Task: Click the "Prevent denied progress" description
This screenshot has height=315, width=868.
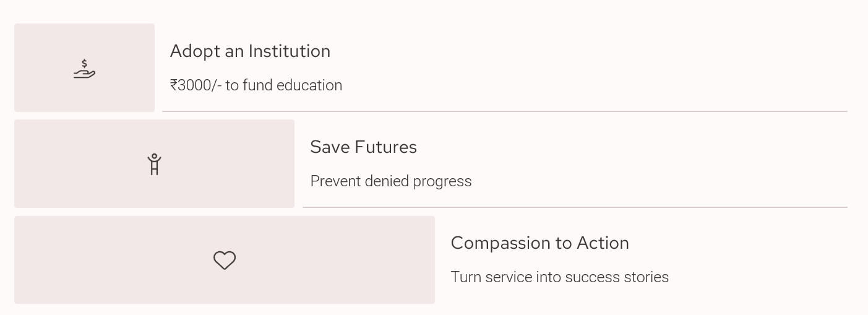Action: coord(390,181)
